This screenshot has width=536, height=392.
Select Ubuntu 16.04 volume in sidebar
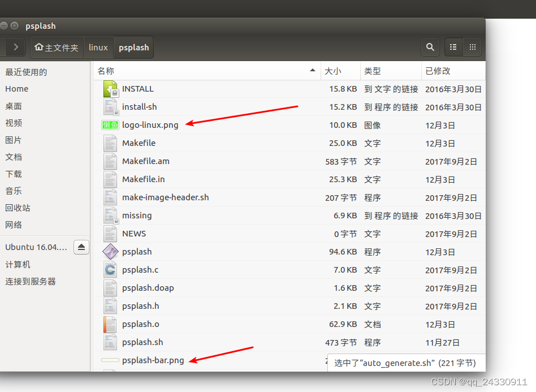click(36, 247)
